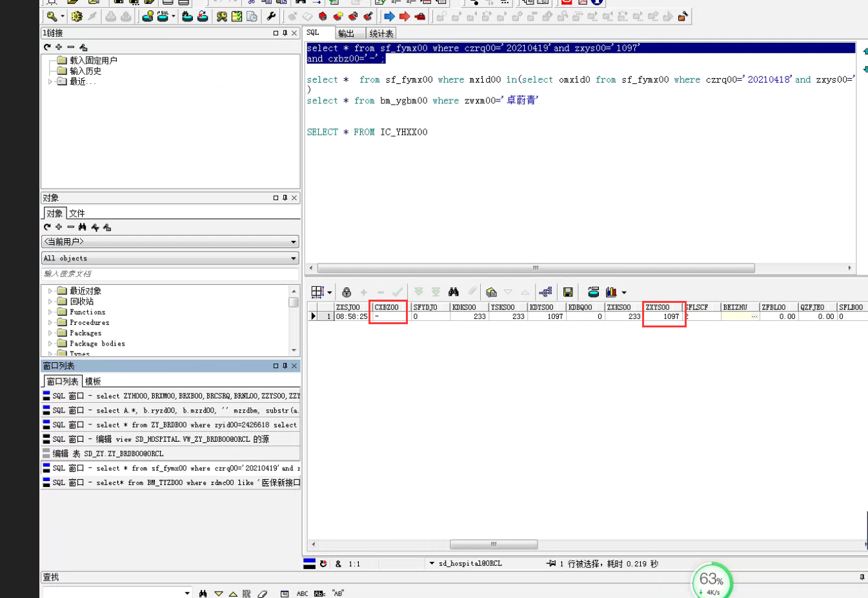The width and height of the screenshot is (868, 598).
Task: Select the 回收站 folder
Action: coord(82,302)
